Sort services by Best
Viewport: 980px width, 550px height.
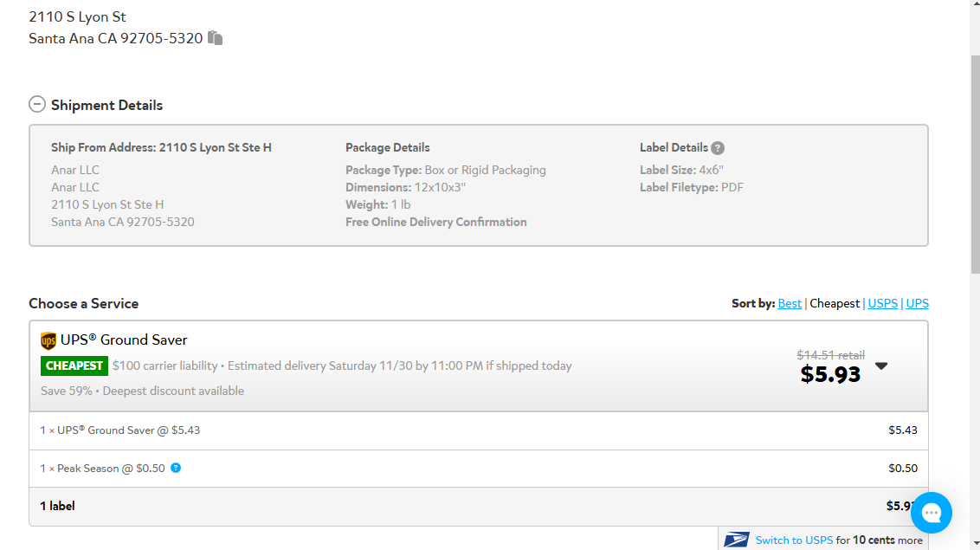pyautogui.click(x=790, y=304)
